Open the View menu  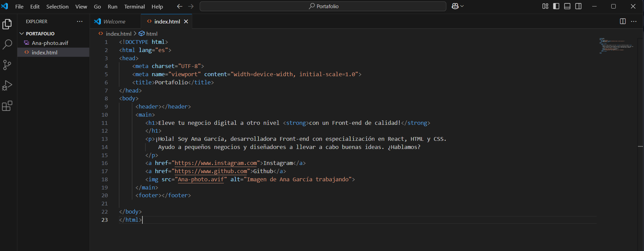click(81, 6)
